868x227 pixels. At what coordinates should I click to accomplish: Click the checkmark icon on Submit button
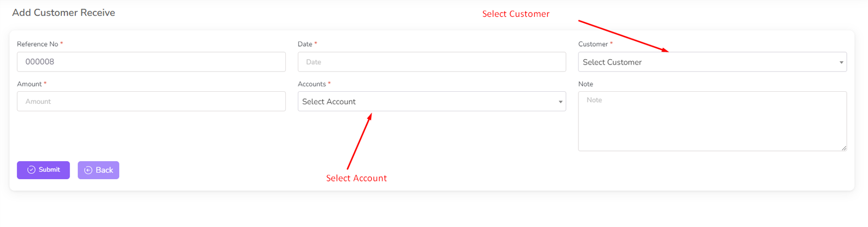(31, 170)
